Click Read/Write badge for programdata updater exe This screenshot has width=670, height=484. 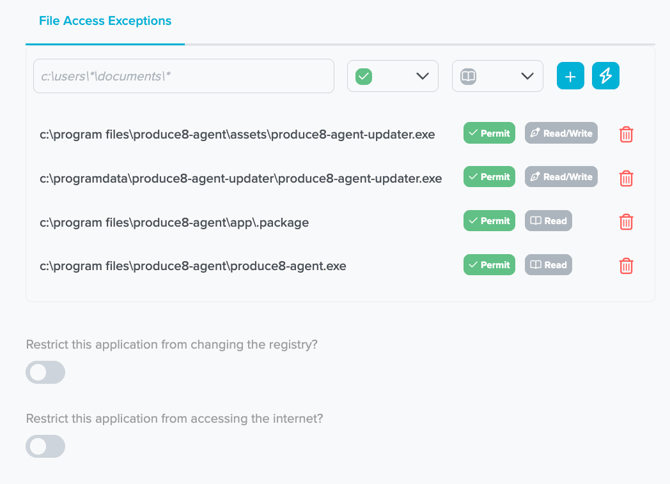561,177
